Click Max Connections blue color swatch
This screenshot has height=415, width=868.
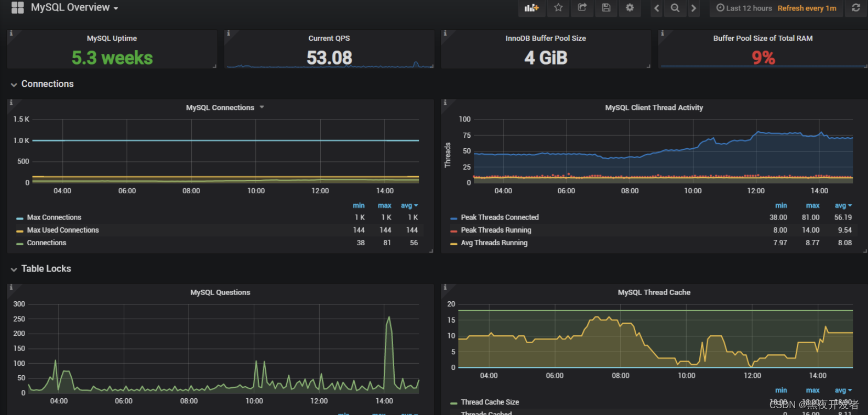pyautogui.click(x=19, y=218)
